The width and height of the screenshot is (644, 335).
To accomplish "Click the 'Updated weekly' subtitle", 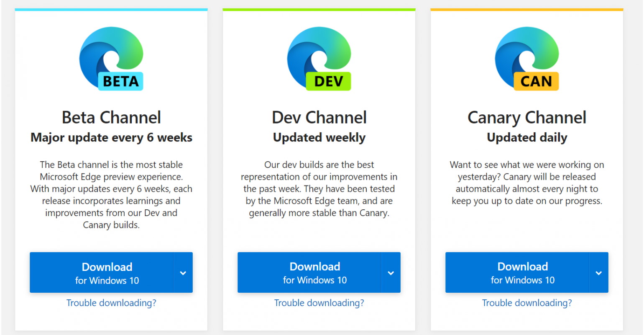I will [x=319, y=138].
